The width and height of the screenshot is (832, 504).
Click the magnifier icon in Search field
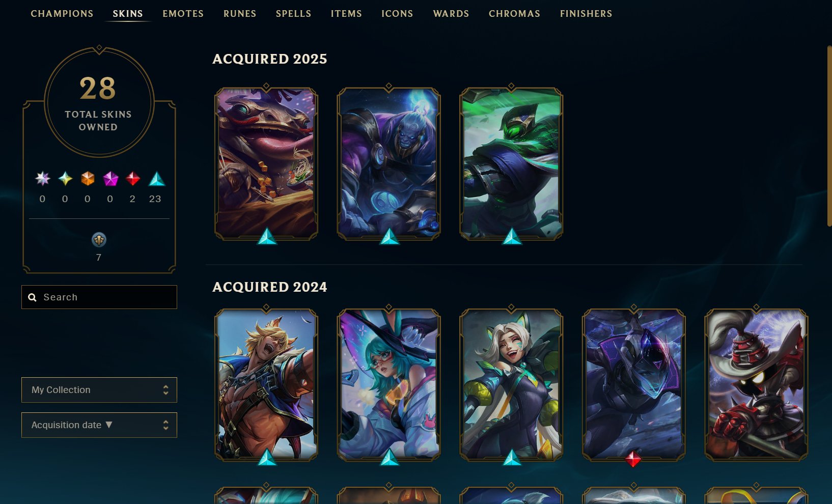[32, 297]
